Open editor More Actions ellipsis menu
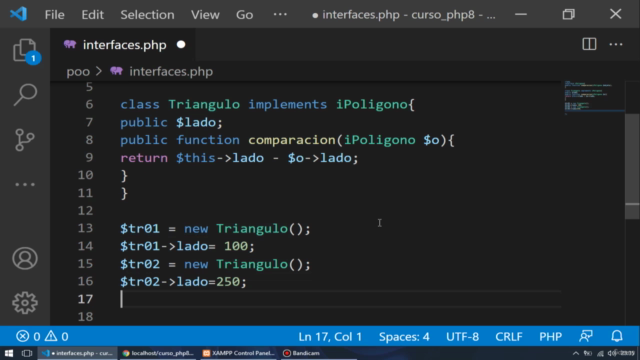 (x=616, y=44)
